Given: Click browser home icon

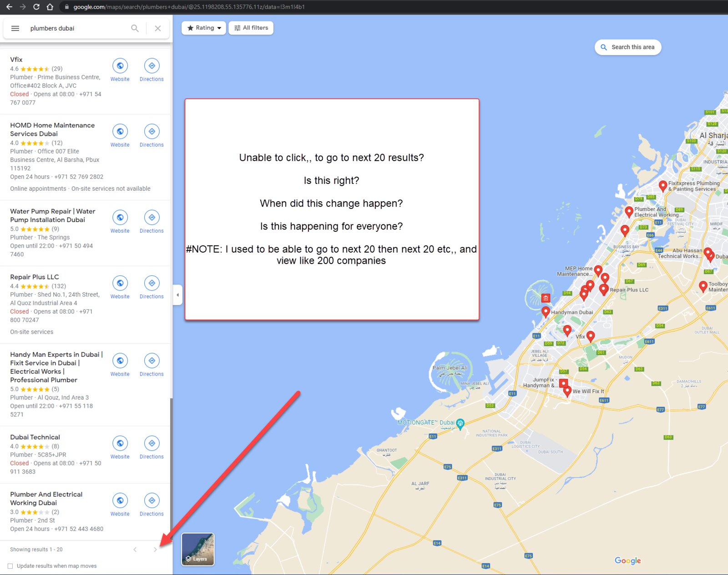Looking at the screenshot, I should coord(50,7).
